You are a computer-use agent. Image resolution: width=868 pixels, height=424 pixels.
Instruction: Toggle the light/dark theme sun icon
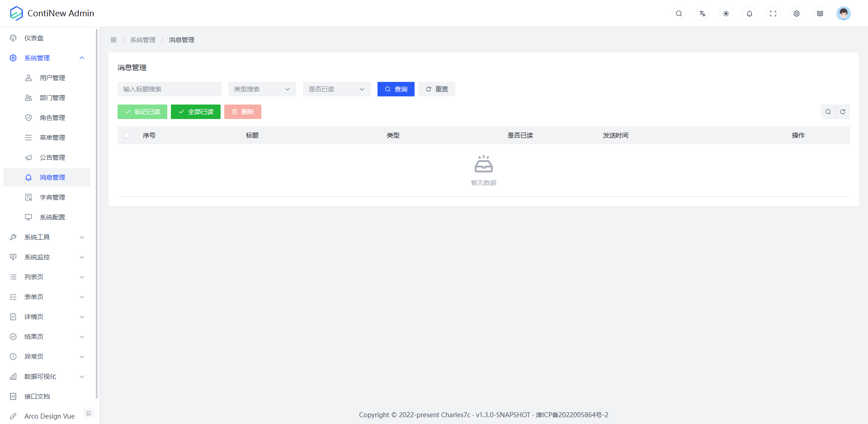coord(726,14)
